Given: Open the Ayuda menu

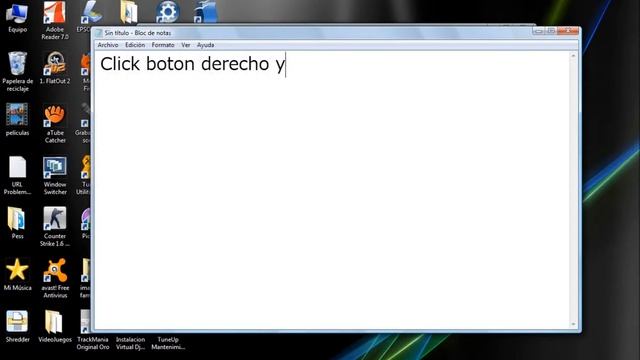Looking at the screenshot, I should click(x=206, y=45).
